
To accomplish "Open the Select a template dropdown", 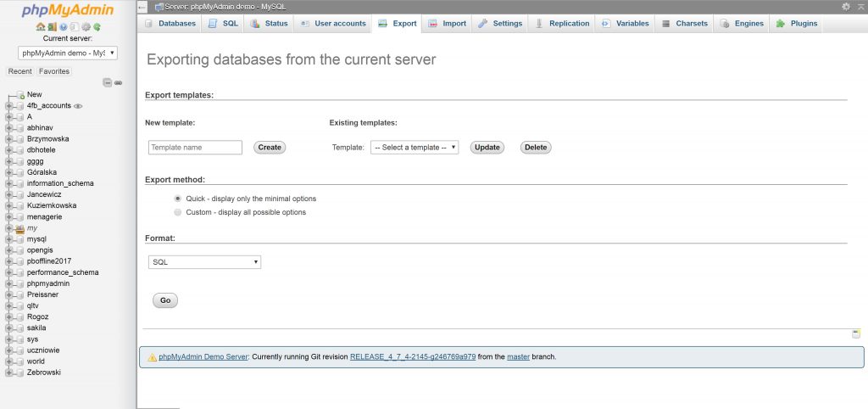I will [x=415, y=148].
